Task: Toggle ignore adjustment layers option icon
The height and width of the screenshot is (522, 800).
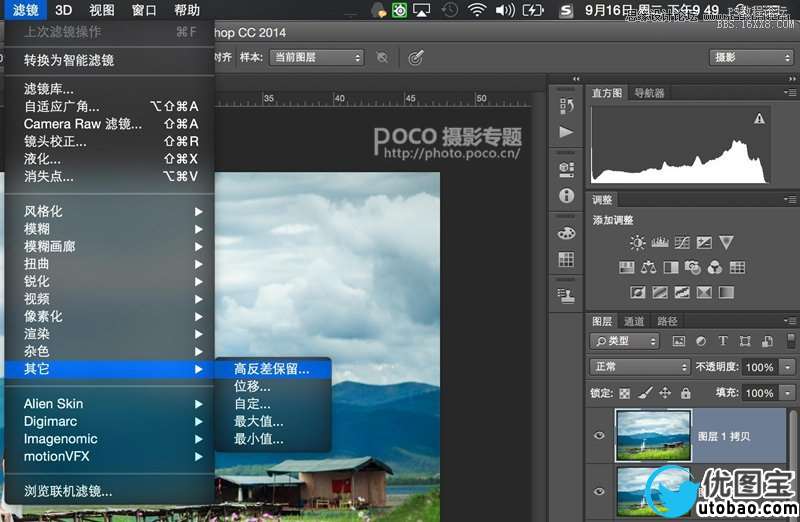Action: click(x=382, y=58)
